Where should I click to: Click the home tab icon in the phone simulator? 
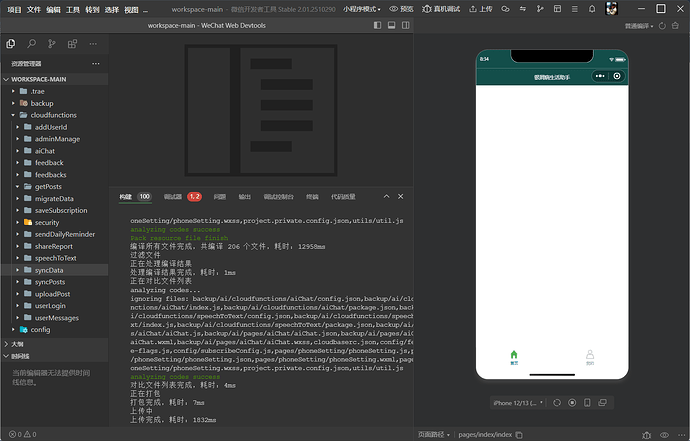pos(514,357)
